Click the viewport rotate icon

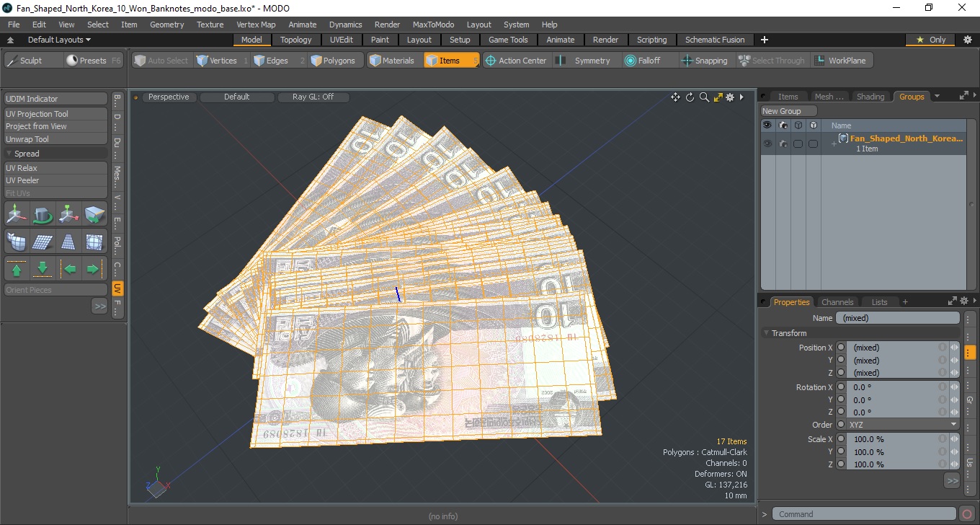(x=690, y=97)
